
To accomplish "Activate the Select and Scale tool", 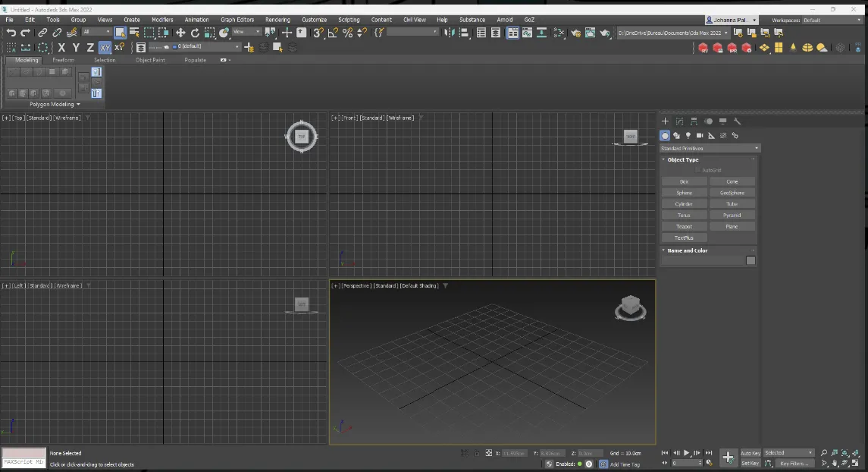I will 209,33.
